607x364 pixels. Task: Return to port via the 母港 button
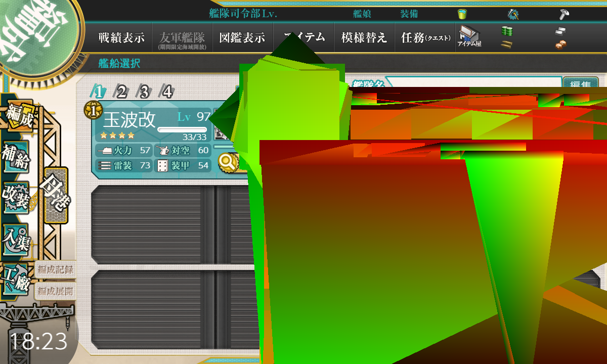click(56, 196)
